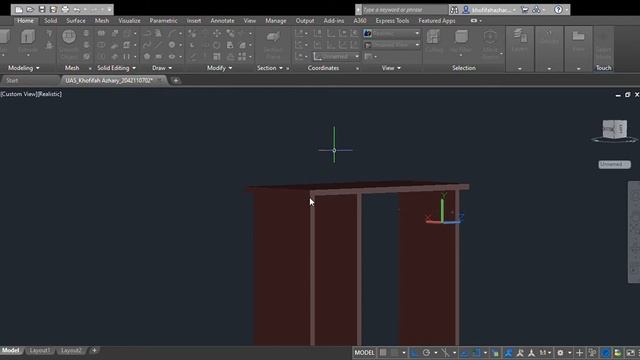Image resolution: width=640 pixels, height=360 pixels.
Task: Click the Undo arrow in quick access toolbar
Action: pyautogui.click(x=76, y=9)
